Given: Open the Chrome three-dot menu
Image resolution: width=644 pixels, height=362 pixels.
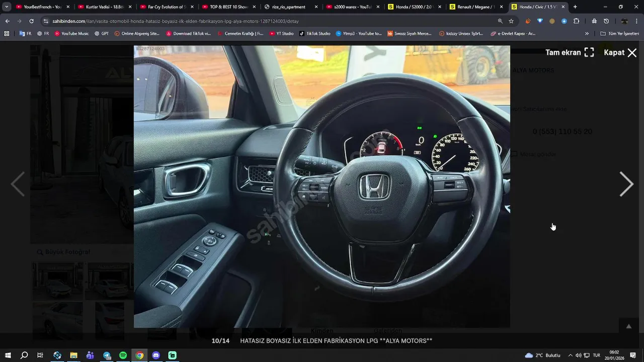Looking at the screenshot, I should point(637,21).
